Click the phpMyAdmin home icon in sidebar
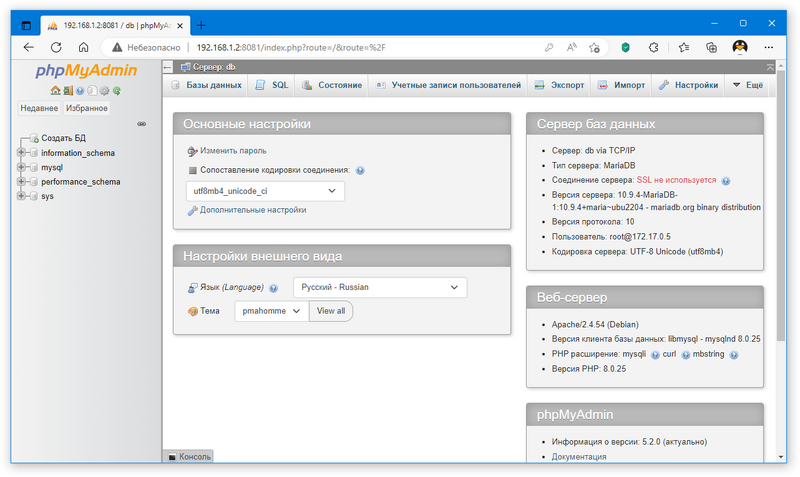This screenshot has height=477, width=800. pyautogui.click(x=55, y=91)
